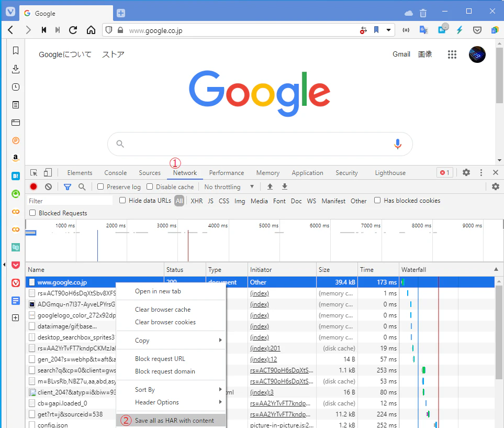
Task: Clear the network log
Action: pyautogui.click(x=48, y=186)
